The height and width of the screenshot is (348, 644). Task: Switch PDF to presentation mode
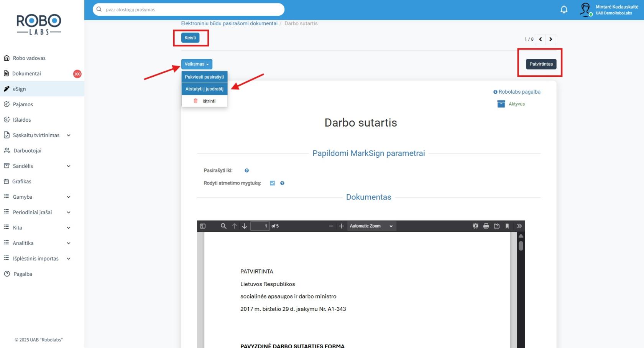[x=476, y=226]
